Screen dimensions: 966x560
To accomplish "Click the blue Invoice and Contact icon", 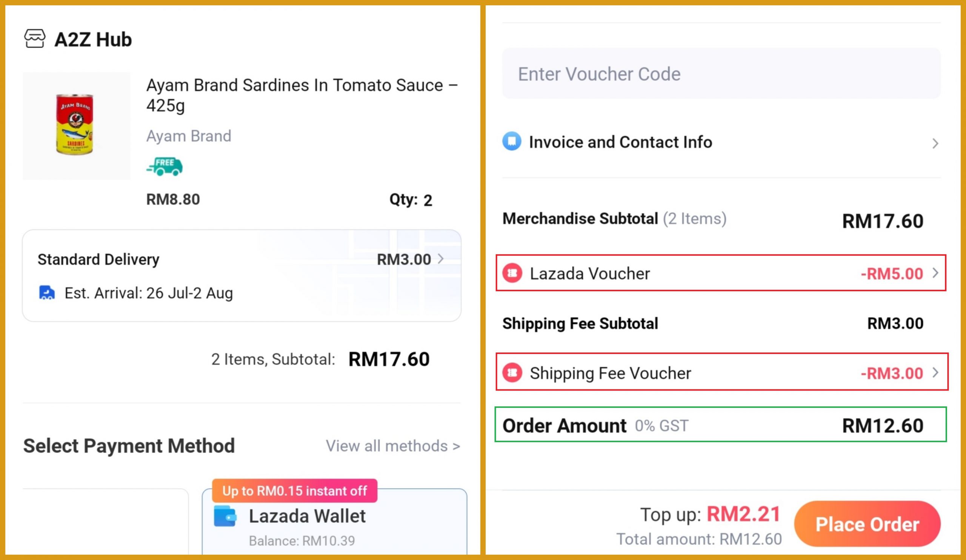I will tap(512, 142).
